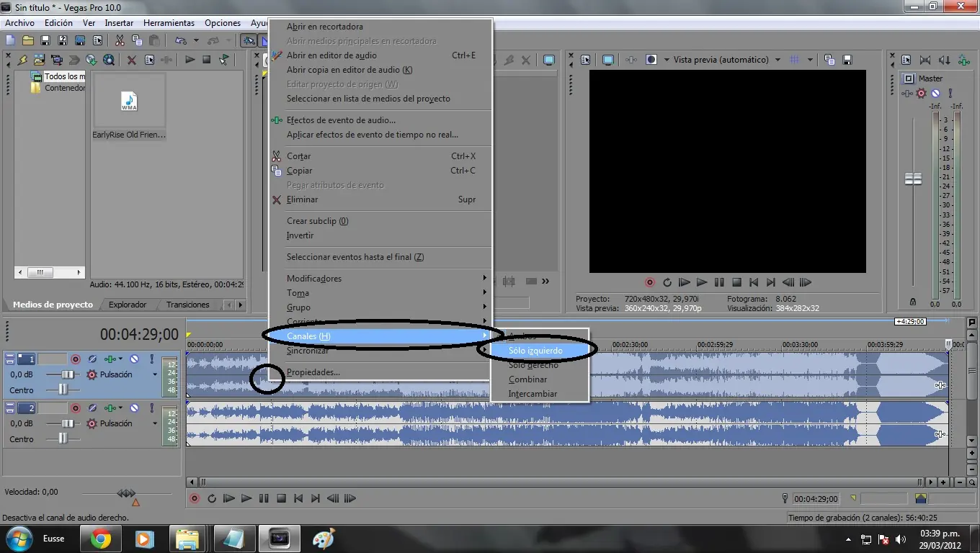Expand the Pulsación automation dropdown on track 2
Image resolution: width=980 pixels, height=553 pixels.
[x=154, y=423]
